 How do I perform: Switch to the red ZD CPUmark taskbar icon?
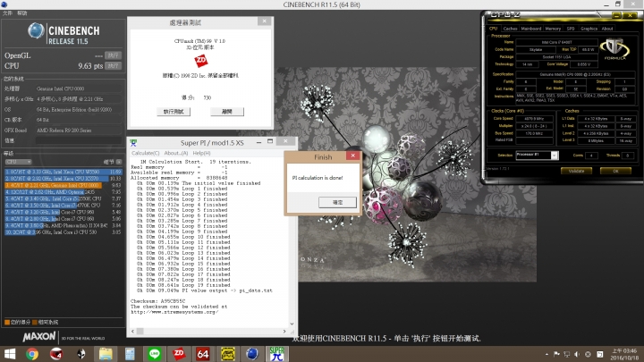point(179,354)
